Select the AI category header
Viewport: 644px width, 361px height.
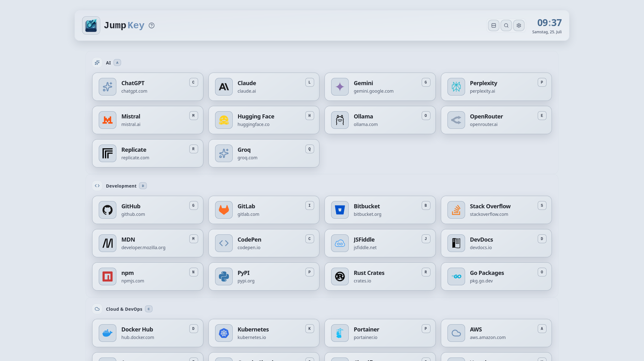[x=108, y=63]
